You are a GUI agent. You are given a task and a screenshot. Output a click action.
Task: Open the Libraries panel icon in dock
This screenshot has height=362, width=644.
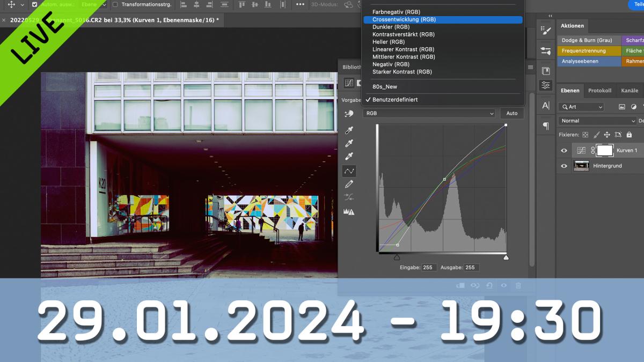pyautogui.click(x=546, y=71)
